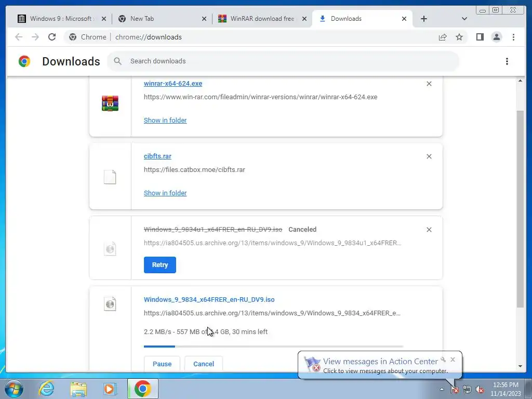Click the scrollbar up arrow
The height and width of the screenshot is (399, 532).
point(520,81)
